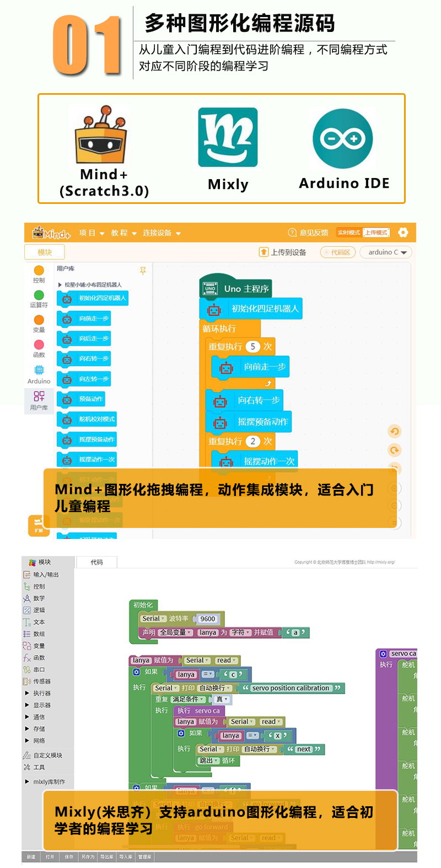The image size is (441, 868).
Task: Open Serial dropdown in 波特率 block
Action: point(154,619)
